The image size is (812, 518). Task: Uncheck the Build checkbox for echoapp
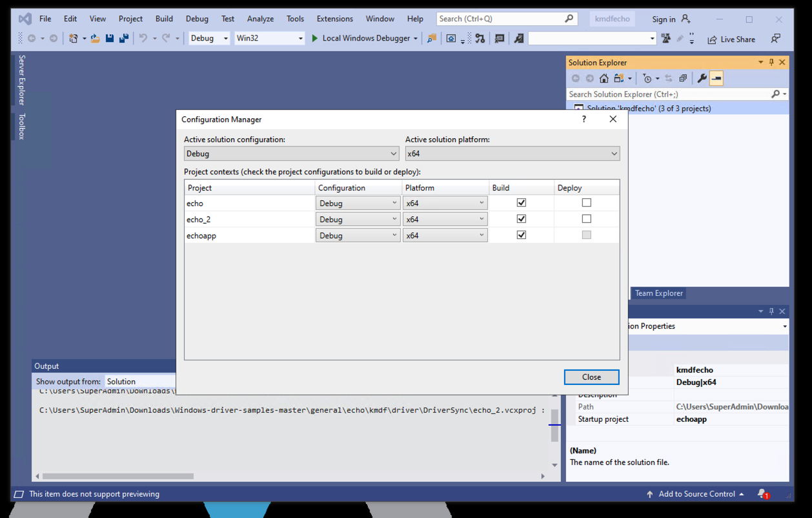(522, 235)
